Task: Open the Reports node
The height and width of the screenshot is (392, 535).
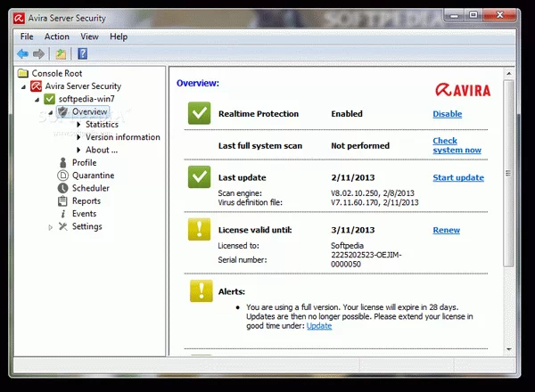Action: (86, 201)
